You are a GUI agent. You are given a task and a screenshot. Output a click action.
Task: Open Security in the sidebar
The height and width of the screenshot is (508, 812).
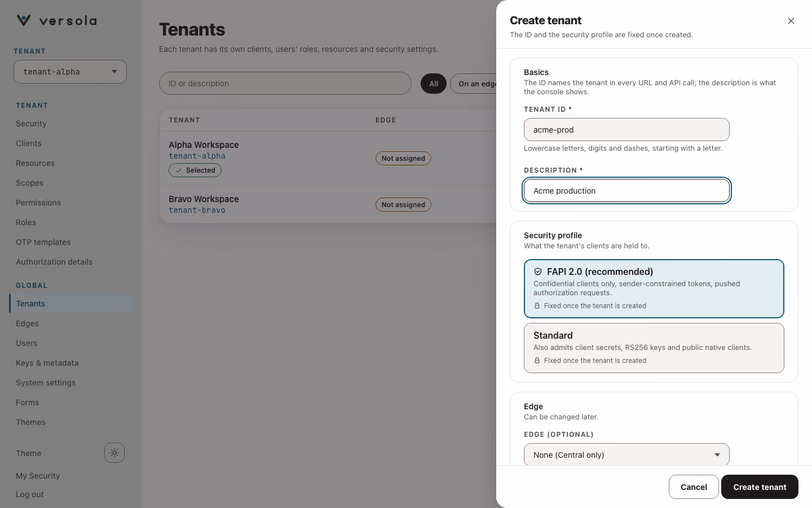31,124
